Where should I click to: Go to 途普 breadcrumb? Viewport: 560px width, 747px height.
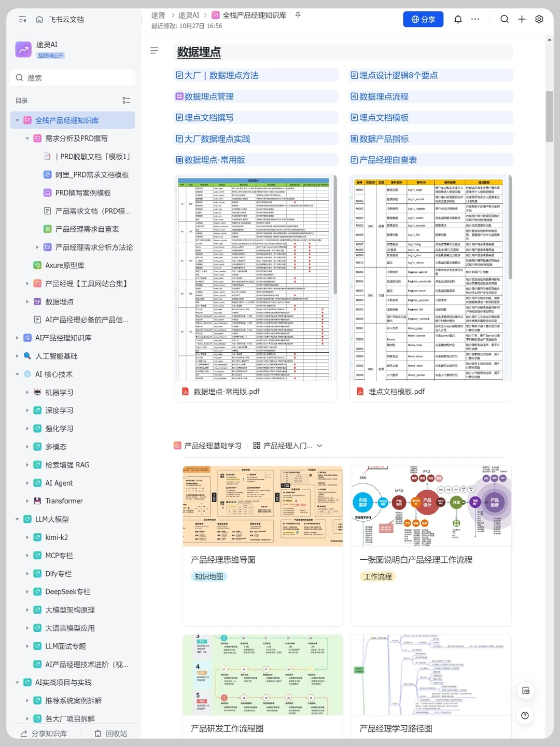pyautogui.click(x=158, y=15)
